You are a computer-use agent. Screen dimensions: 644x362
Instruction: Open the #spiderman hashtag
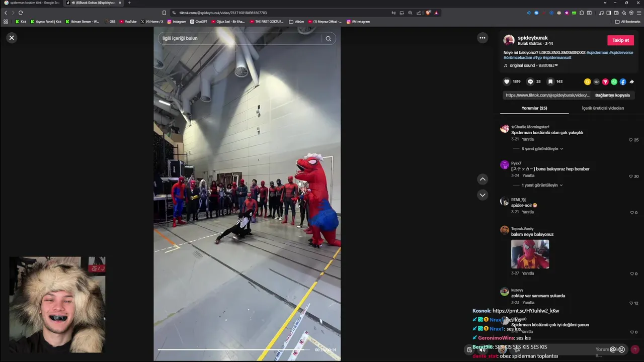(x=597, y=52)
